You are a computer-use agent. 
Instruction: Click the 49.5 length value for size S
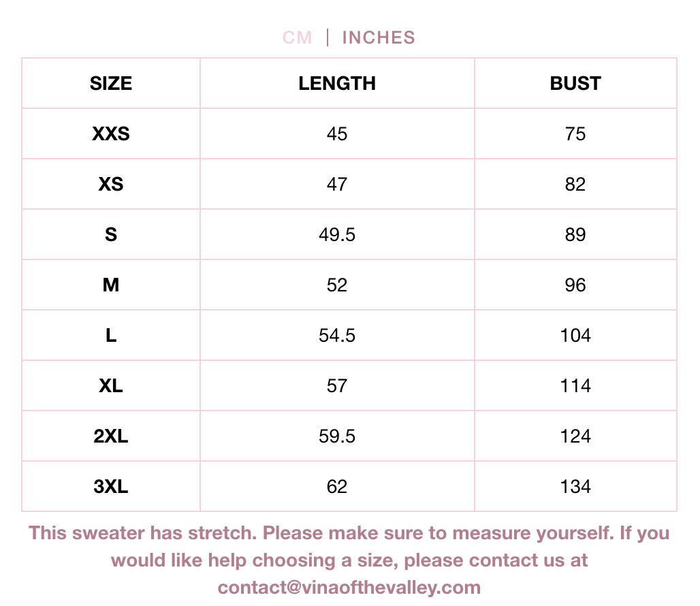point(337,235)
